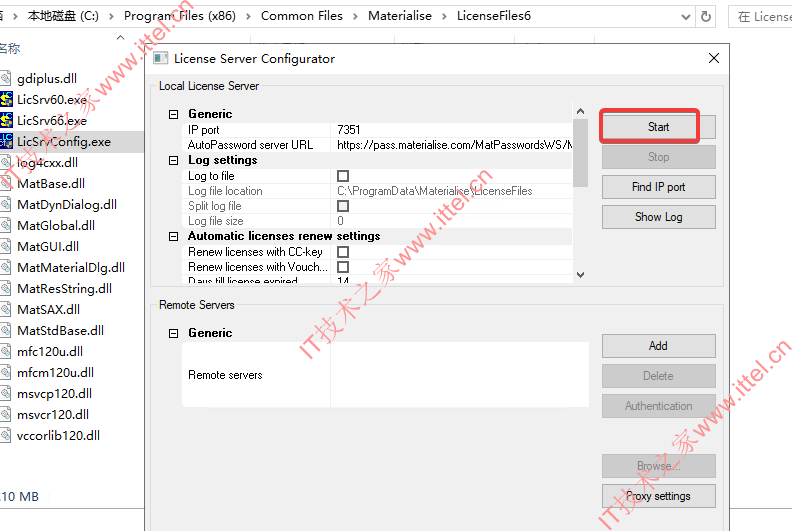The width and height of the screenshot is (792, 531).
Task: Click the Delete remote server button
Action: 658,376
